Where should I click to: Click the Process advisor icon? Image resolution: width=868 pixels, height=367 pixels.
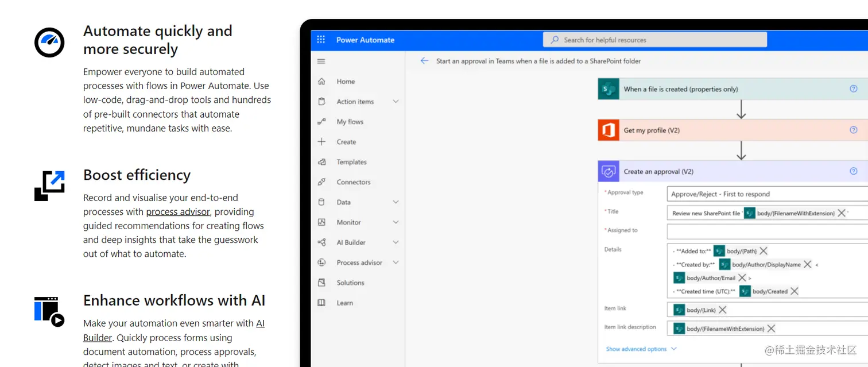321,262
